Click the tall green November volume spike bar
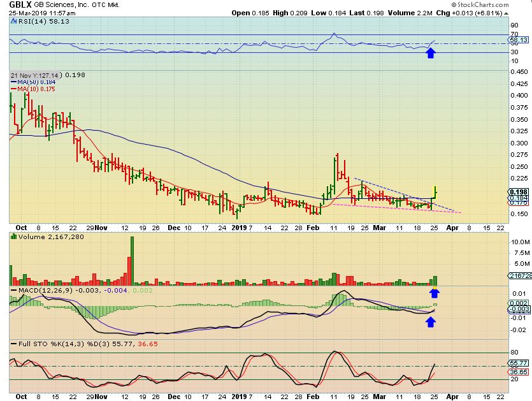 point(133,261)
